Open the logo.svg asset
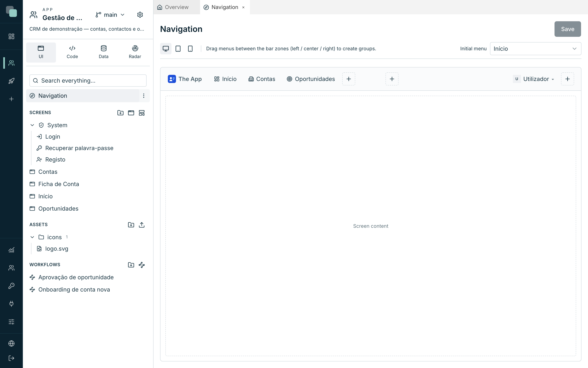588x368 pixels. (x=52, y=248)
